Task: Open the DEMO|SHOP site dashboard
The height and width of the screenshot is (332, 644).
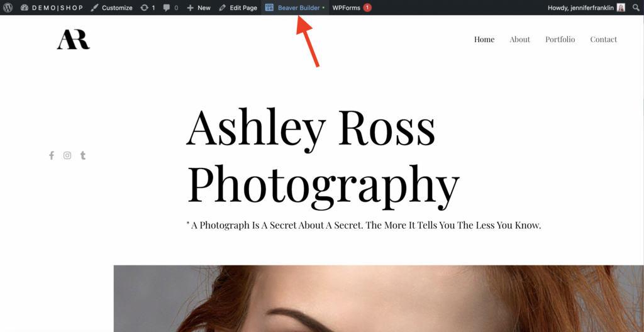Action: coord(52,8)
